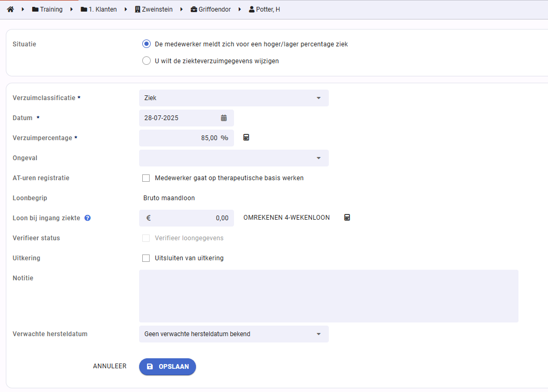The height and width of the screenshot is (392, 548).
Task: Click the Loon bij ingang ziekte field
Action: [187, 218]
